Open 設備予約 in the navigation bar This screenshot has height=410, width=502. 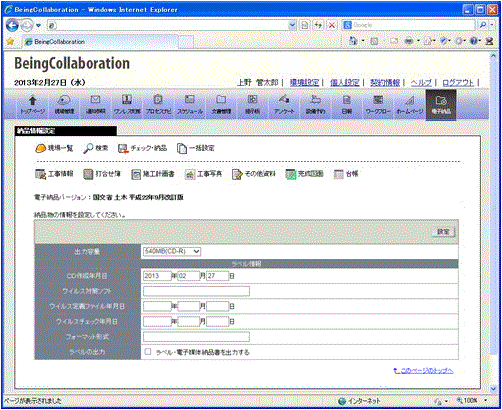(315, 105)
